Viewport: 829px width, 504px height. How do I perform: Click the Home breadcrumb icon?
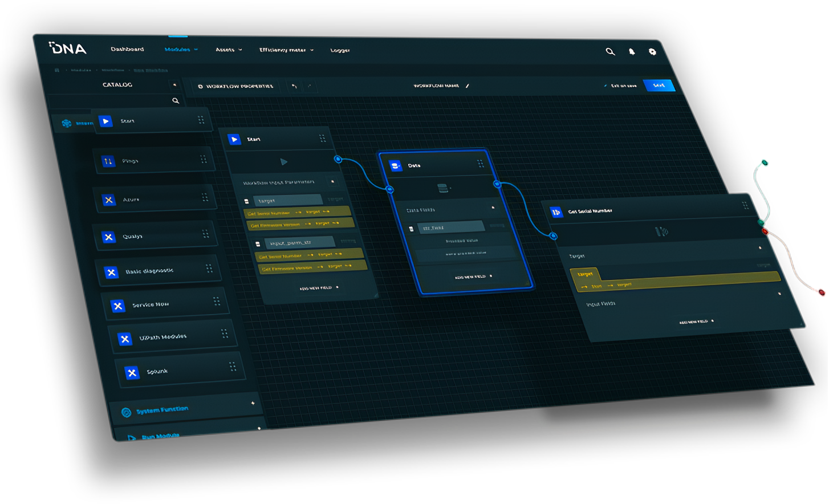click(57, 70)
